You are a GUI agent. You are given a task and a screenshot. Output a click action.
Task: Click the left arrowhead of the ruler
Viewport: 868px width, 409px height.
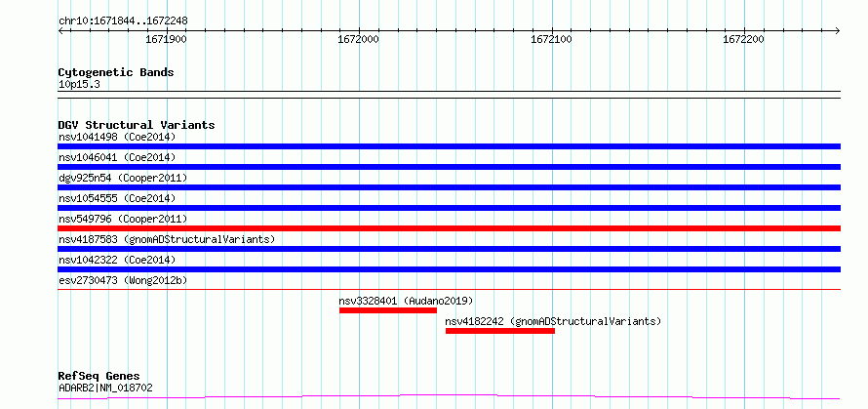(x=60, y=30)
